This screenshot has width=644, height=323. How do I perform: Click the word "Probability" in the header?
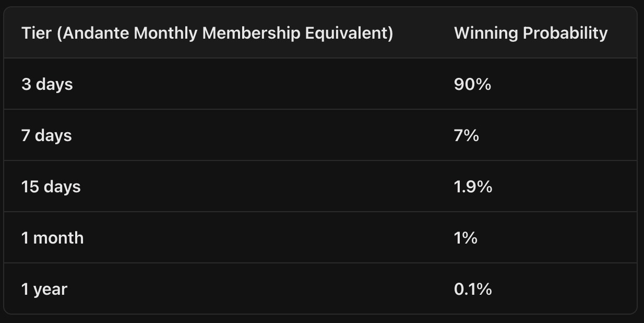(x=565, y=33)
